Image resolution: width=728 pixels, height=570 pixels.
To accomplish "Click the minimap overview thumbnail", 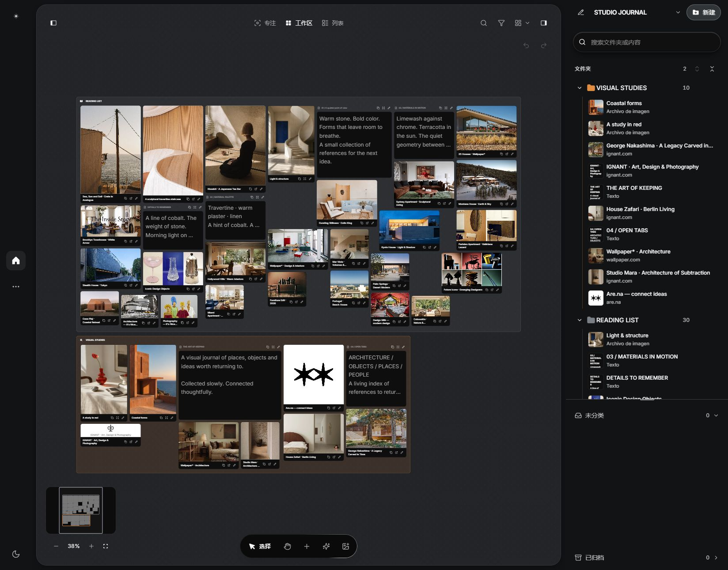I will [81, 510].
